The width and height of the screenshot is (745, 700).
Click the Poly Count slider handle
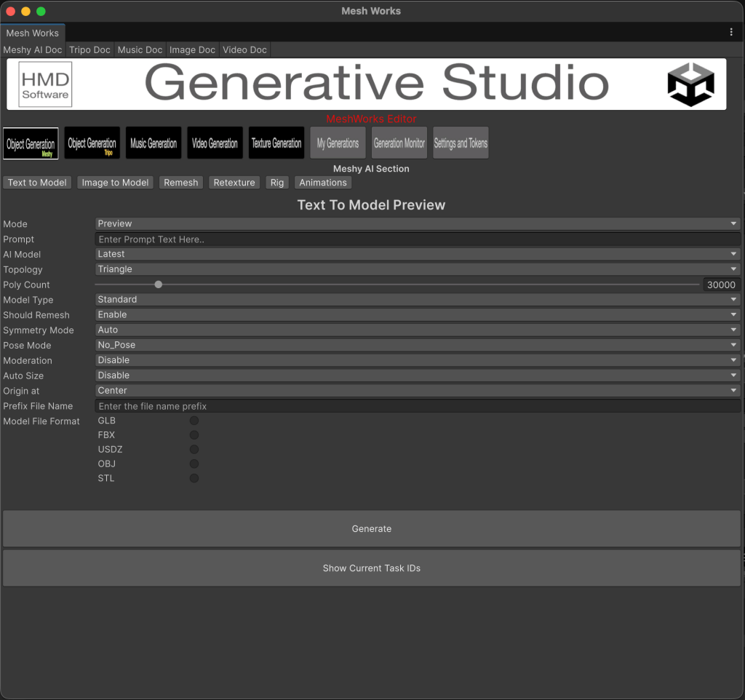(x=158, y=285)
